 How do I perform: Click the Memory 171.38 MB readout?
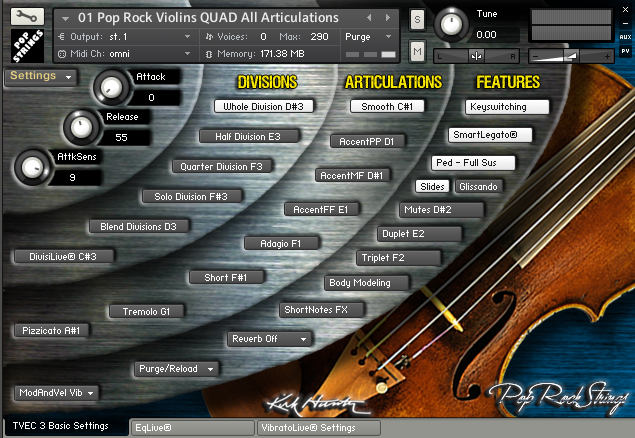260,54
